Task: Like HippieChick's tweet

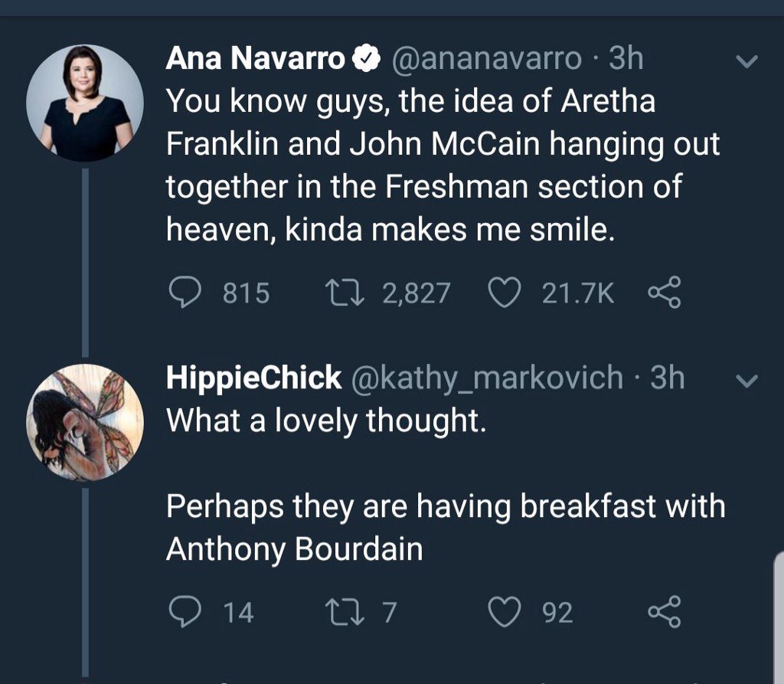Action: 503,611
